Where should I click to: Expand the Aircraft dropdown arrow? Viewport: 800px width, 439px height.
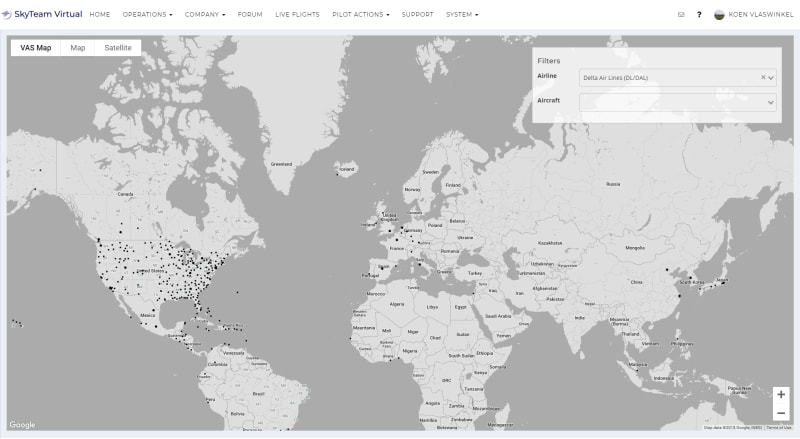771,103
